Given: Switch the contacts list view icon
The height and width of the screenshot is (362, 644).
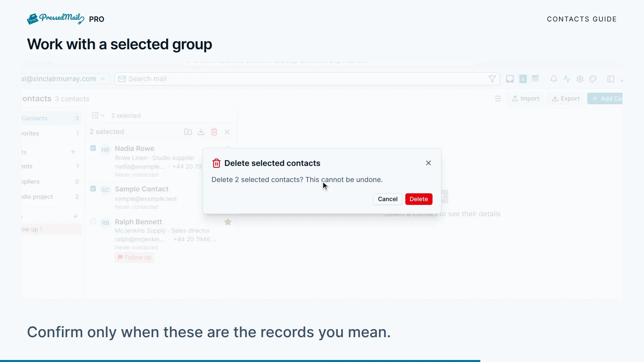Looking at the screenshot, I should pyautogui.click(x=498, y=99).
